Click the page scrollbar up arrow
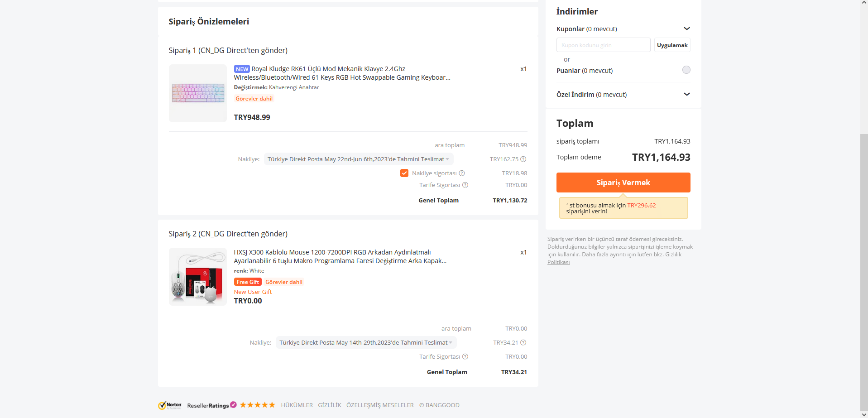 click(864, 3)
